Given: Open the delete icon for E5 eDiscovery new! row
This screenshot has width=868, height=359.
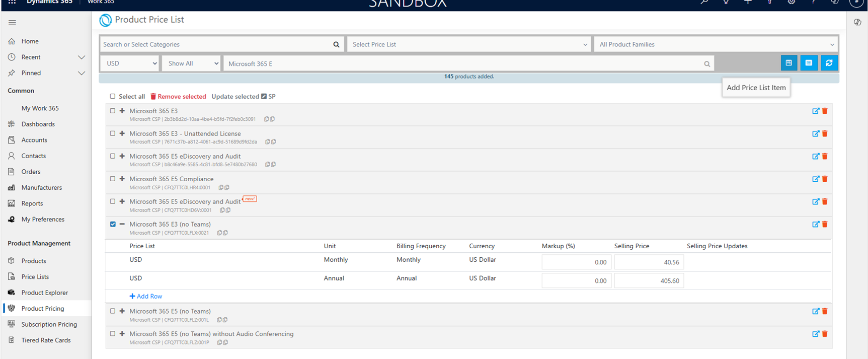Looking at the screenshot, I should [825, 201].
